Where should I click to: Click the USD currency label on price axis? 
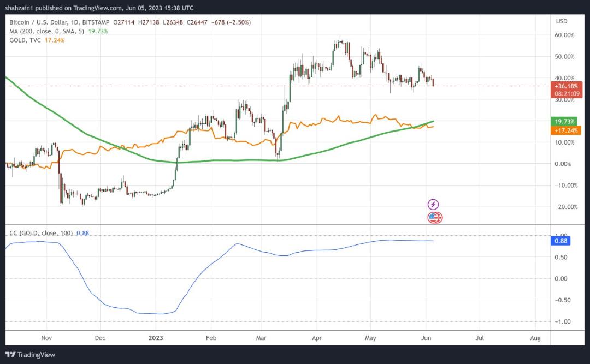562,21
